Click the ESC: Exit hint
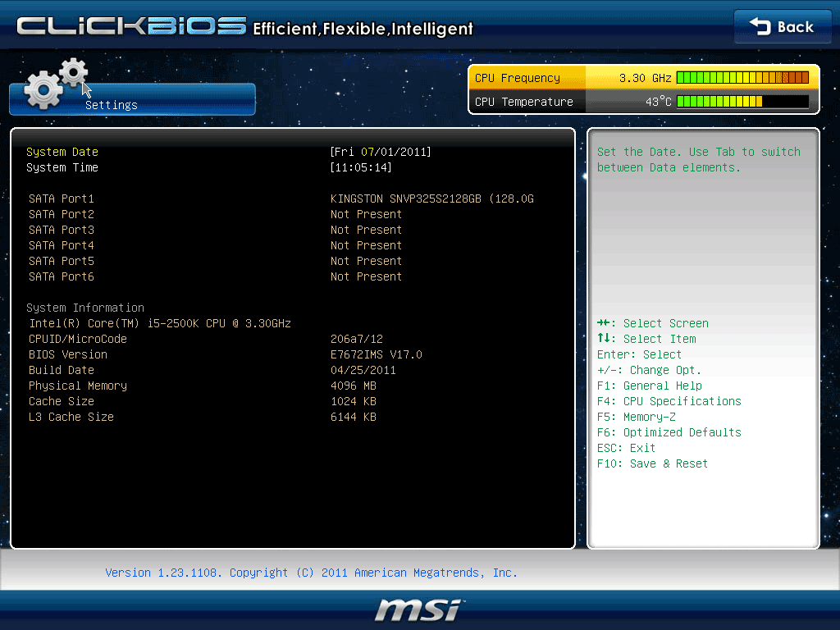 [626, 448]
